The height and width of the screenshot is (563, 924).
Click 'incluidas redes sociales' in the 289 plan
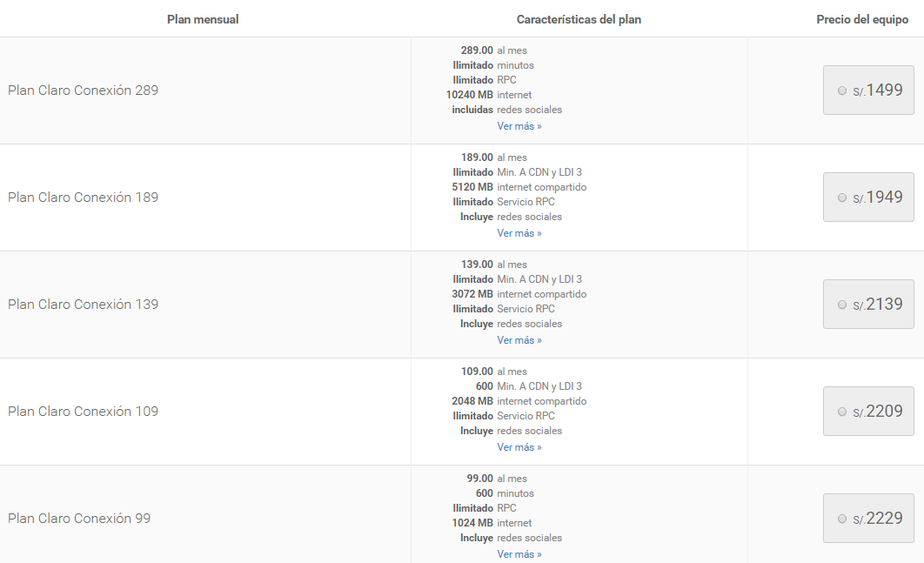(506, 110)
